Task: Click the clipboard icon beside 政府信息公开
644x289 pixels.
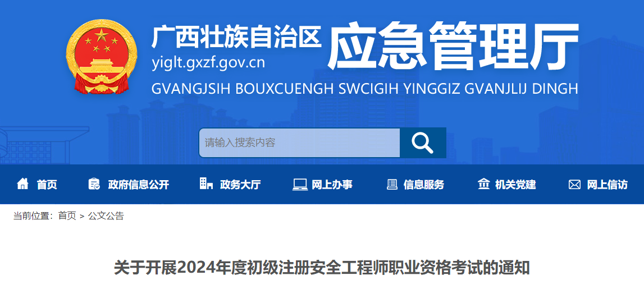Action: click(94, 184)
